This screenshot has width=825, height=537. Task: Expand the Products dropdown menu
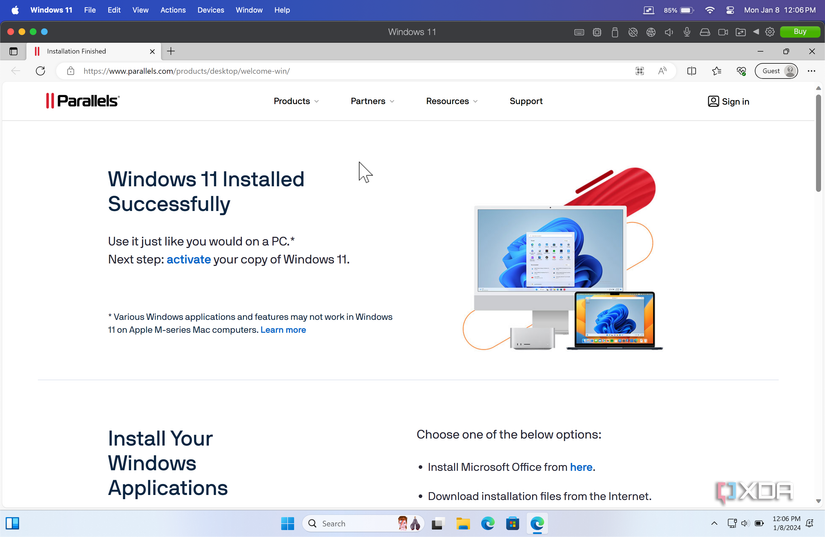pos(296,101)
